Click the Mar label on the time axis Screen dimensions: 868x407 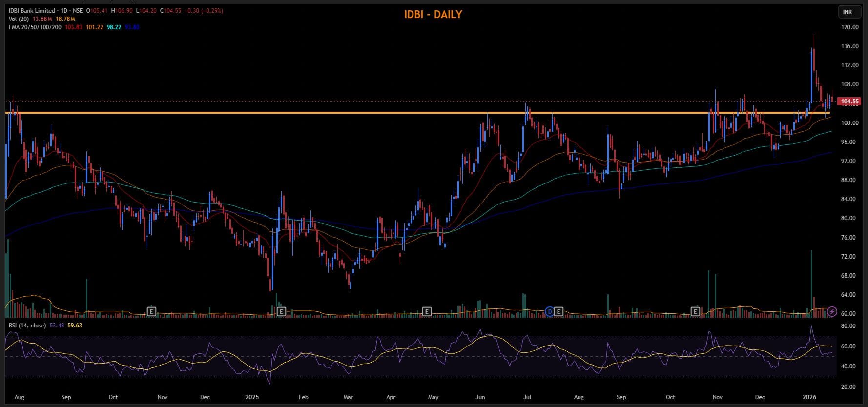point(348,397)
